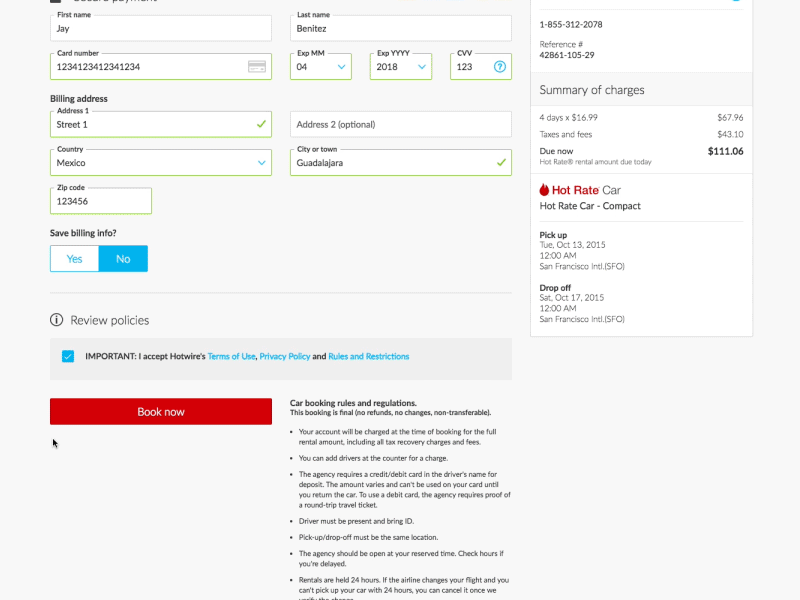Open the CVV help question mark icon

pyautogui.click(x=499, y=67)
